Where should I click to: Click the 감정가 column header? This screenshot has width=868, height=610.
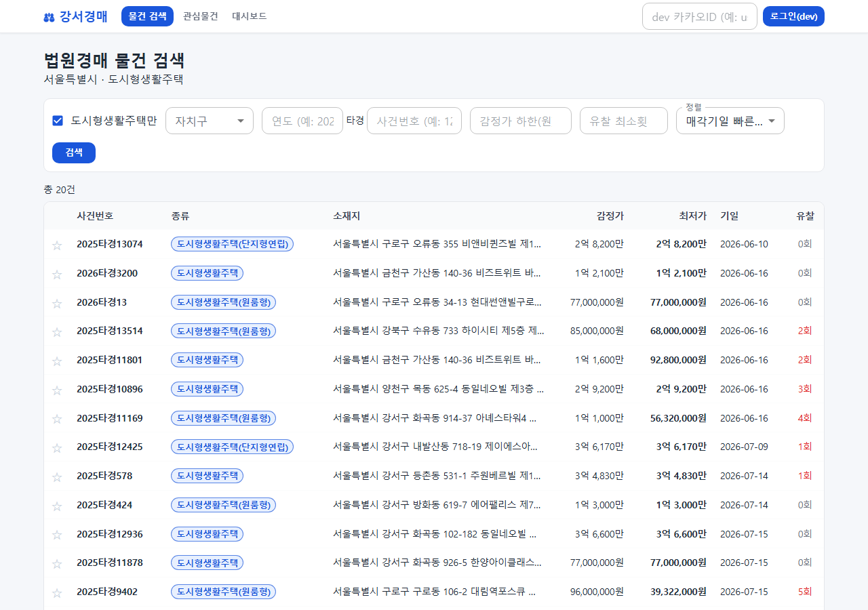(x=610, y=216)
